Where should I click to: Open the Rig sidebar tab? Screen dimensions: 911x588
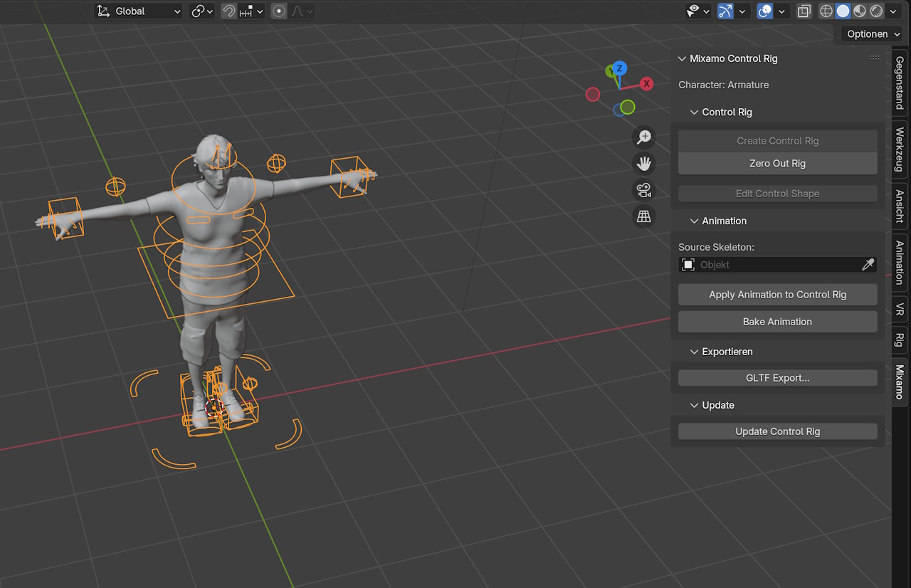pos(900,340)
